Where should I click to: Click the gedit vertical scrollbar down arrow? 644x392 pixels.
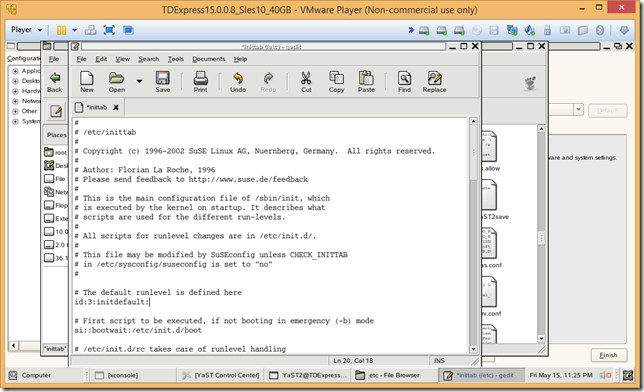[473, 349]
